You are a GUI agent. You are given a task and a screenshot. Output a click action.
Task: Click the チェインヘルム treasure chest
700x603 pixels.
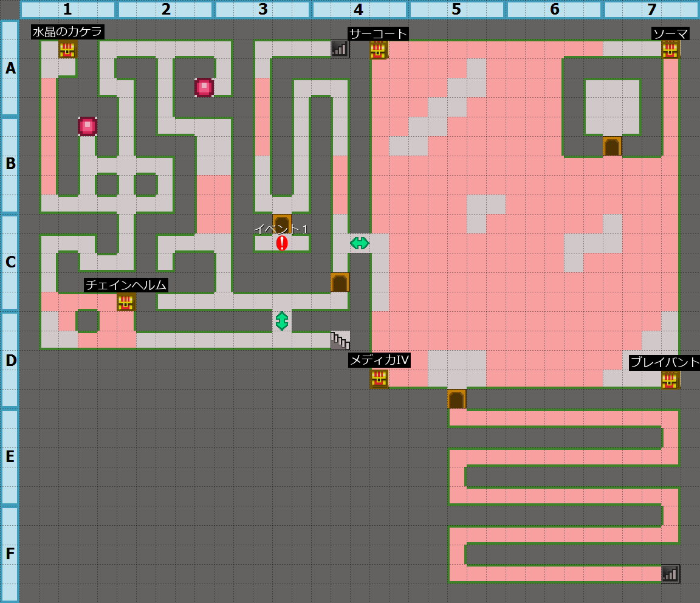coord(126,302)
